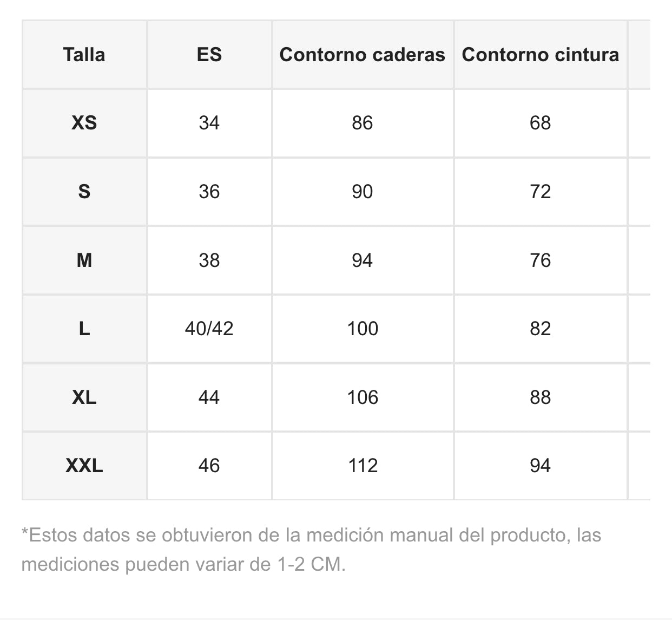Select the L size row label
This screenshot has width=672, height=620.
pyautogui.click(x=84, y=329)
